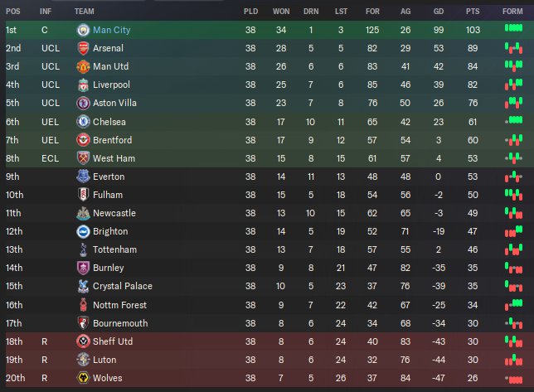534x392 pixels.
Task: Click the Nottm Forest crest
Action: tap(83, 304)
